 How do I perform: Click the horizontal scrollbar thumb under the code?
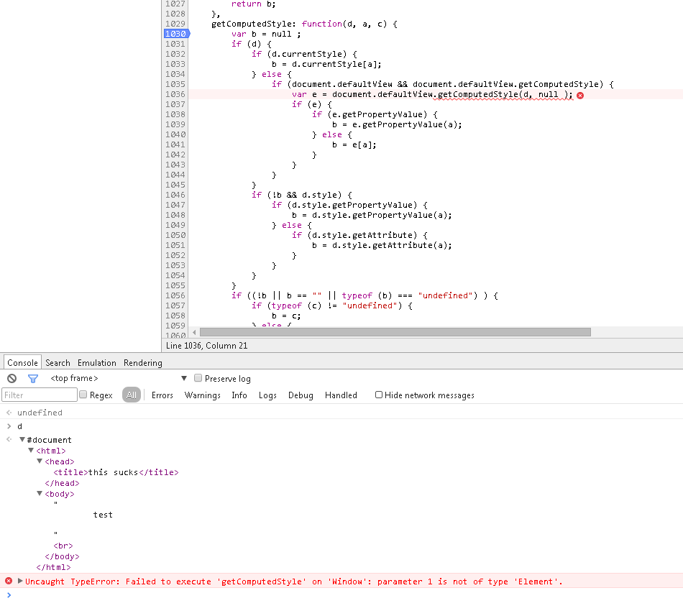[x=395, y=332]
